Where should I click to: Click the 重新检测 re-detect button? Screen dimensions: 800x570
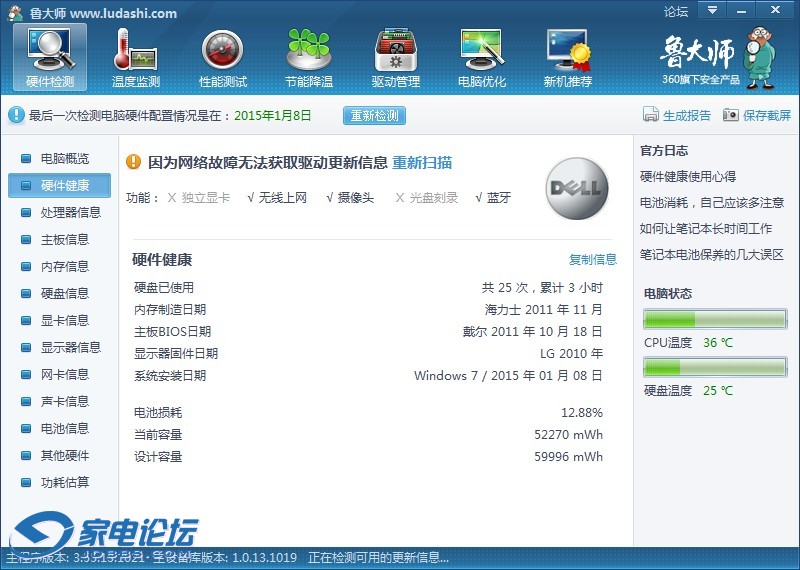point(374,115)
